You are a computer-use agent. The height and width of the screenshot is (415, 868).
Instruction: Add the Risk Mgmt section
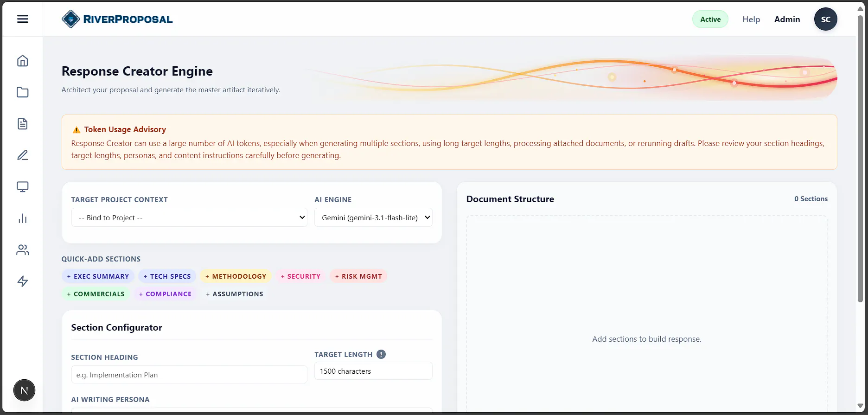pos(358,276)
